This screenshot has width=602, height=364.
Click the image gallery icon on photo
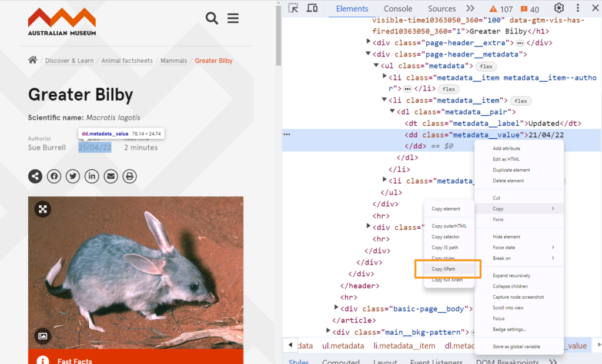pyautogui.click(x=42, y=336)
